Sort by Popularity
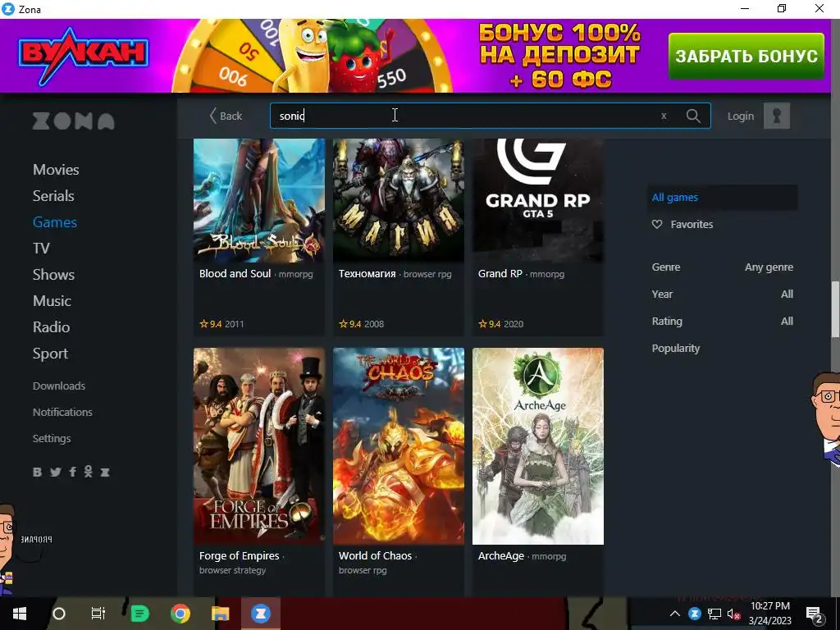Screen dimensions: 840x630 click(676, 348)
